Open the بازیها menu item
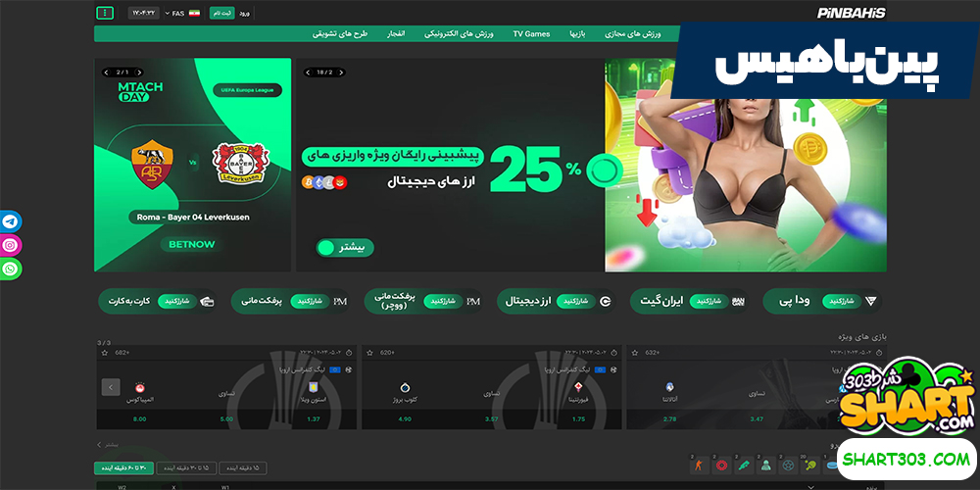The image size is (980, 490). pos(576,33)
